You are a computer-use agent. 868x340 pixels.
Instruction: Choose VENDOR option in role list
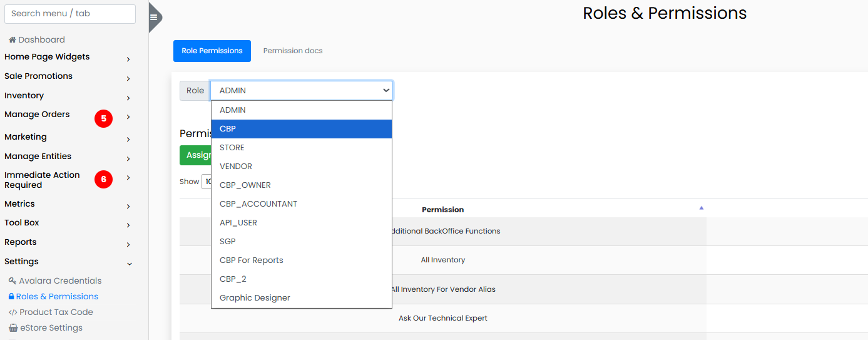[302, 167]
